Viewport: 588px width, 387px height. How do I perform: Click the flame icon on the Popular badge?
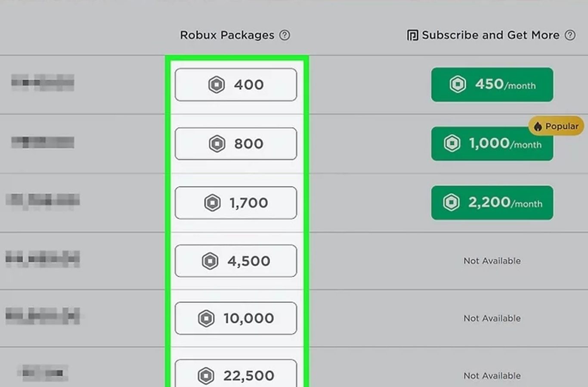tap(538, 127)
